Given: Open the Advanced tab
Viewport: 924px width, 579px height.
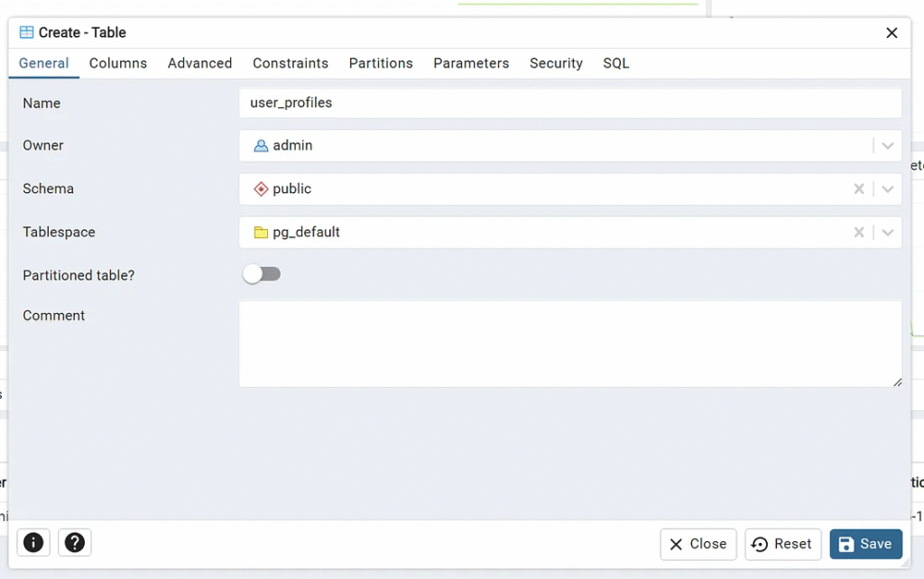Looking at the screenshot, I should click(x=199, y=64).
